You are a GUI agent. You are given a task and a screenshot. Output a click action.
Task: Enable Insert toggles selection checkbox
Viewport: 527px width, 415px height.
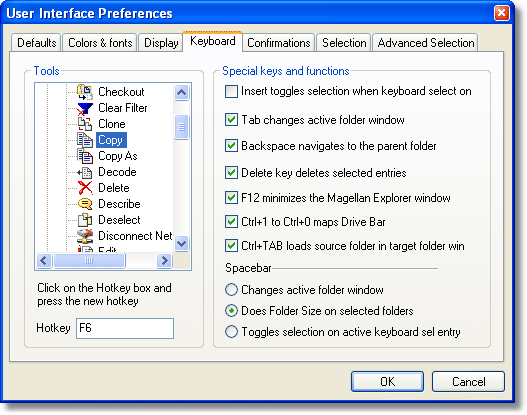click(x=231, y=91)
